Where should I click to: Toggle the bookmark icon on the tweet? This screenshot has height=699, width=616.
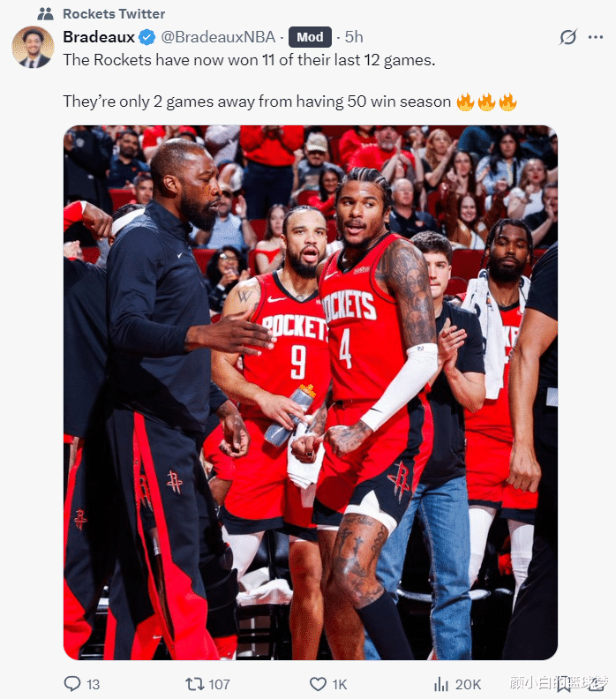pyautogui.click(x=563, y=684)
